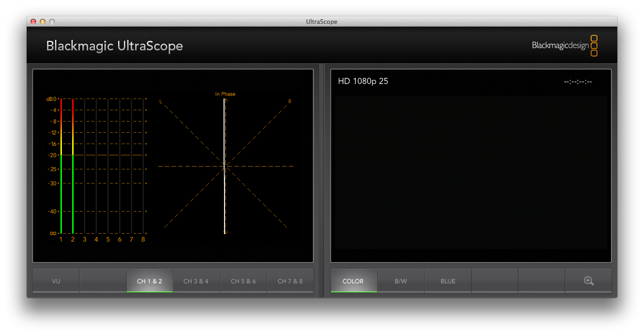Click the timecode display --:--:--:--
The width and height of the screenshot is (644, 335).
[578, 82]
